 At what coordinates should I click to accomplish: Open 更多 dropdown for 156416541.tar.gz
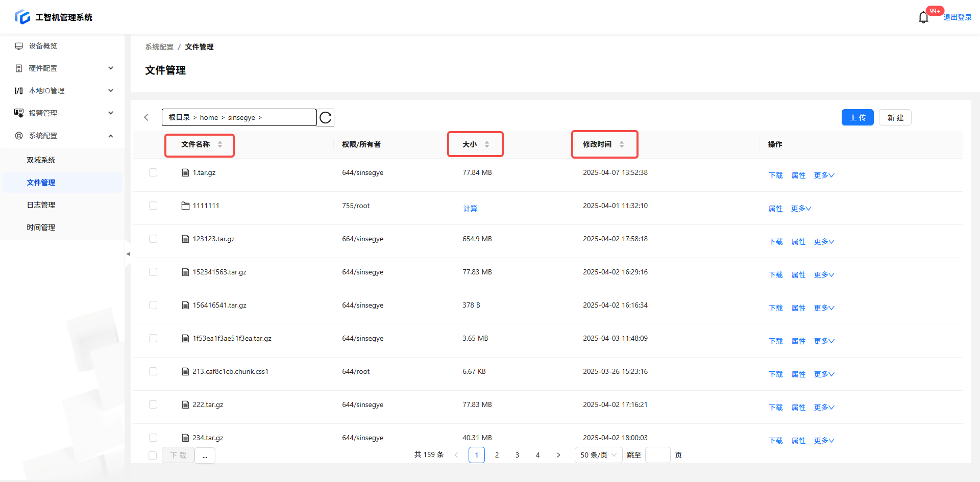[824, 308]
